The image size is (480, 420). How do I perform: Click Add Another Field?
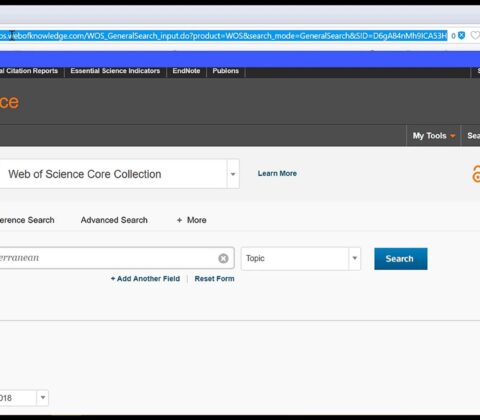coord(145,279)
